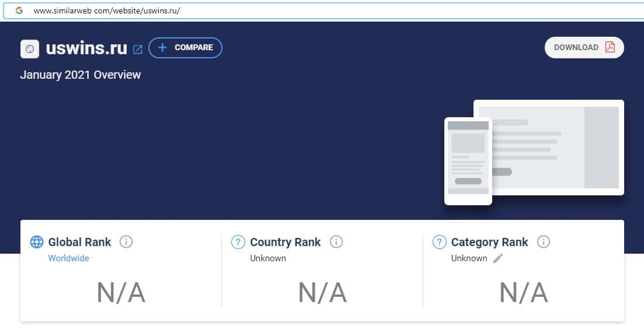
Task: Click Unknown under Category Rank
Action: (x=469, y=258)
